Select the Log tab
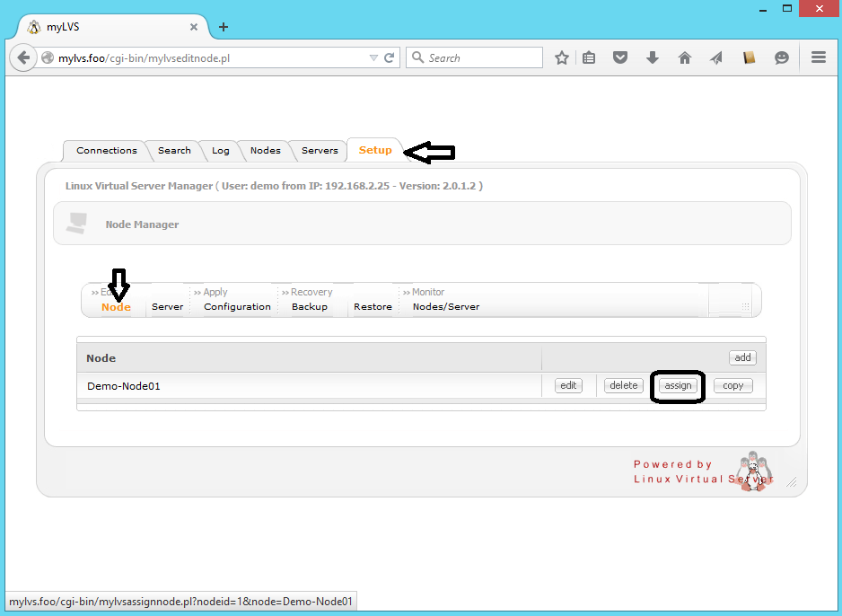 click(x=221, y=151)
